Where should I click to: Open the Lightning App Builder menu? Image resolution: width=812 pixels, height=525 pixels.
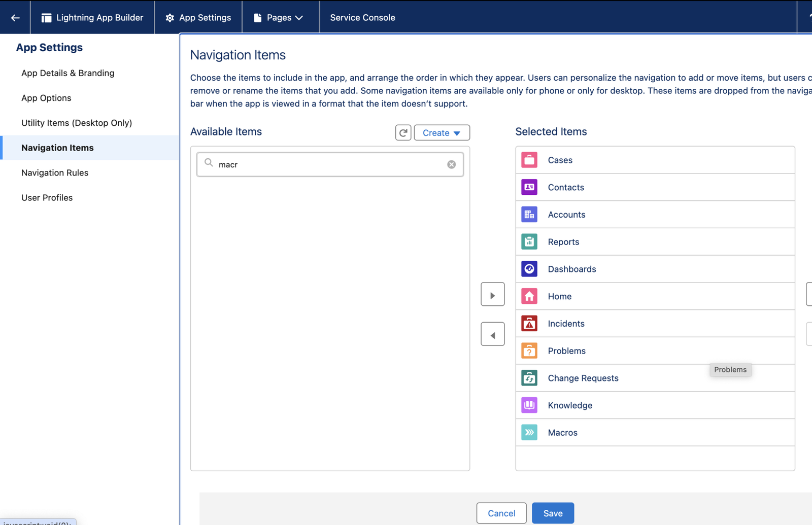(93, 17)
